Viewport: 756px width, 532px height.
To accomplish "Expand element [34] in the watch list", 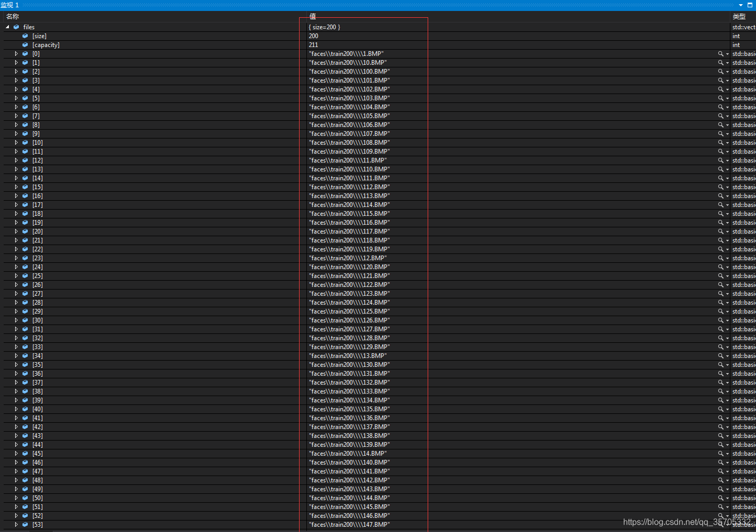I will (16, 356).
